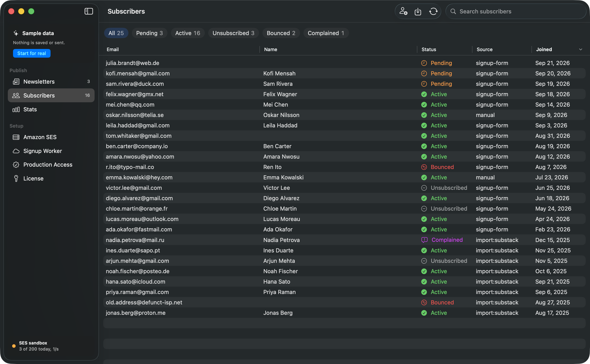
Task: Select the tom.whitaker@gmail.com email
Action: click(139, 136)
